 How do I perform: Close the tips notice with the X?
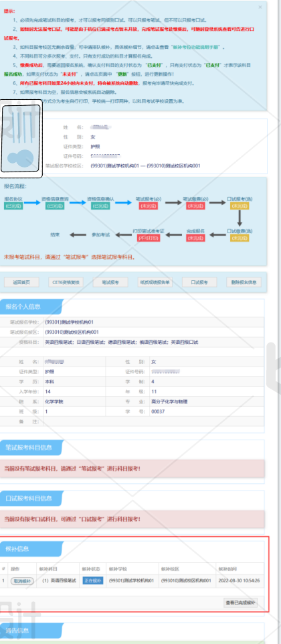tap(260, 7)
